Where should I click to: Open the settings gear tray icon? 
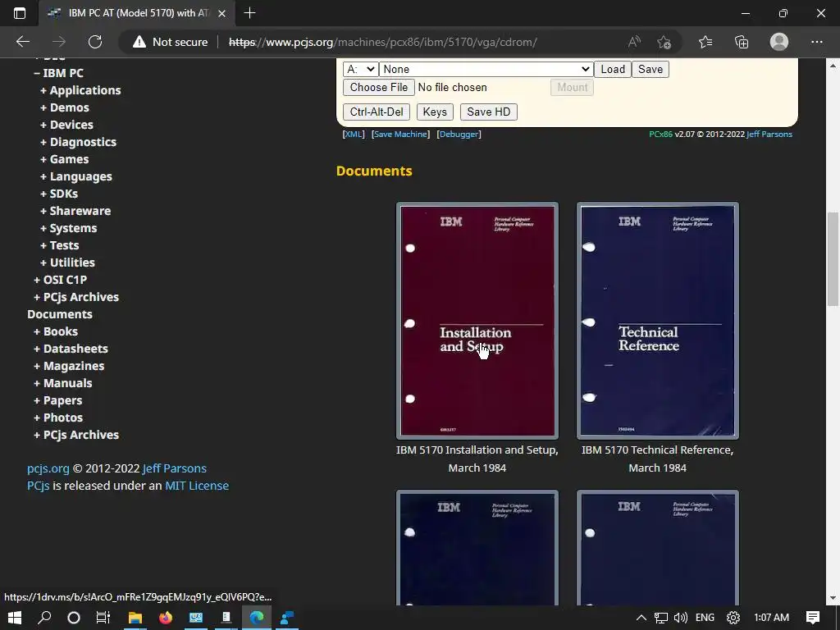click(733, 618)
